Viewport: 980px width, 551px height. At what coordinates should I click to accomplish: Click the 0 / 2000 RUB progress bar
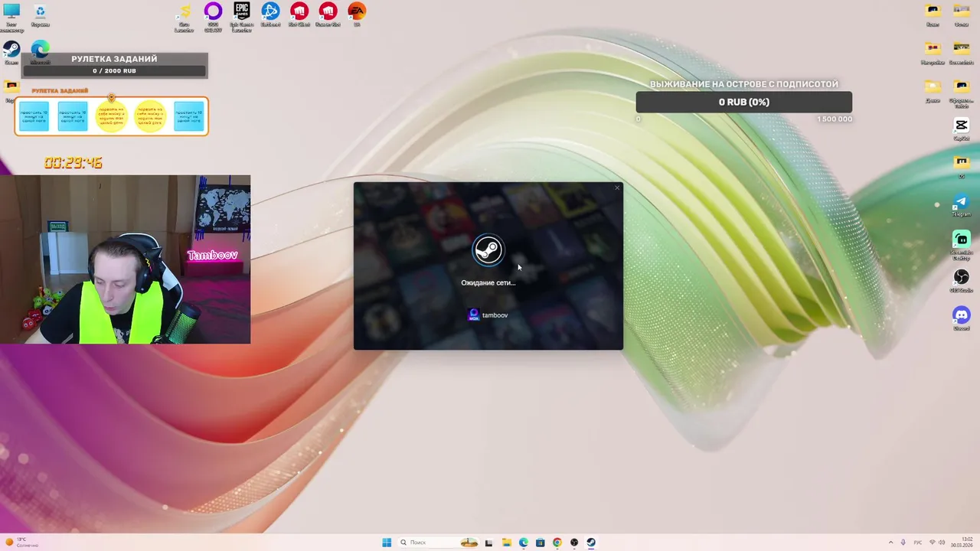115,71
